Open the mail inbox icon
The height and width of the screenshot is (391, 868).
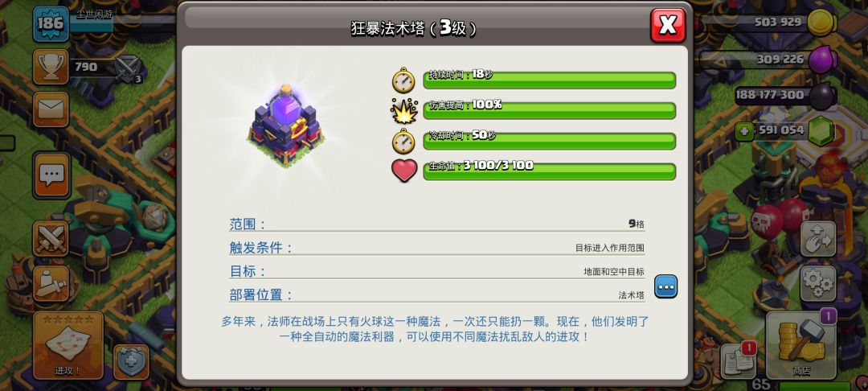click(51, 109)
